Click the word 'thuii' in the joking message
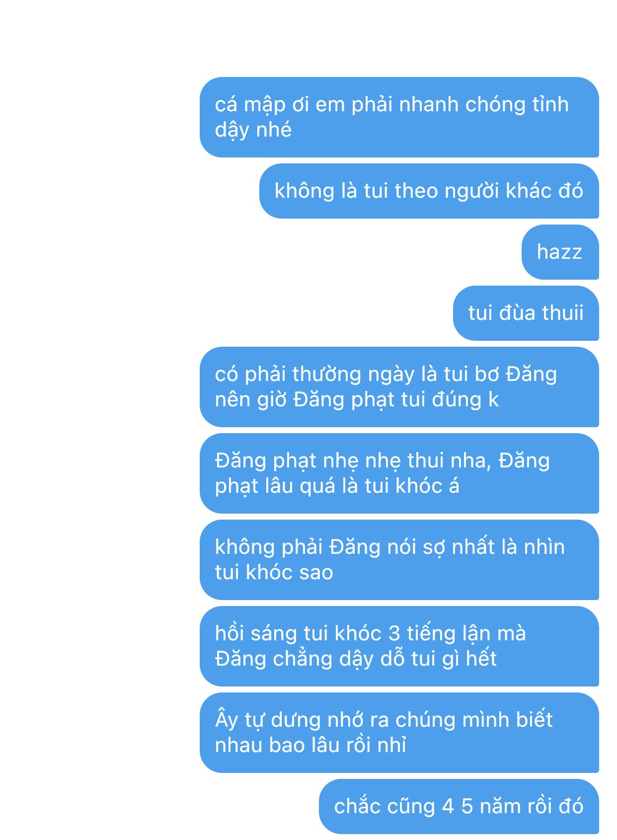The height and width of the screenshot is (840, 617). [x=563, y=313]
